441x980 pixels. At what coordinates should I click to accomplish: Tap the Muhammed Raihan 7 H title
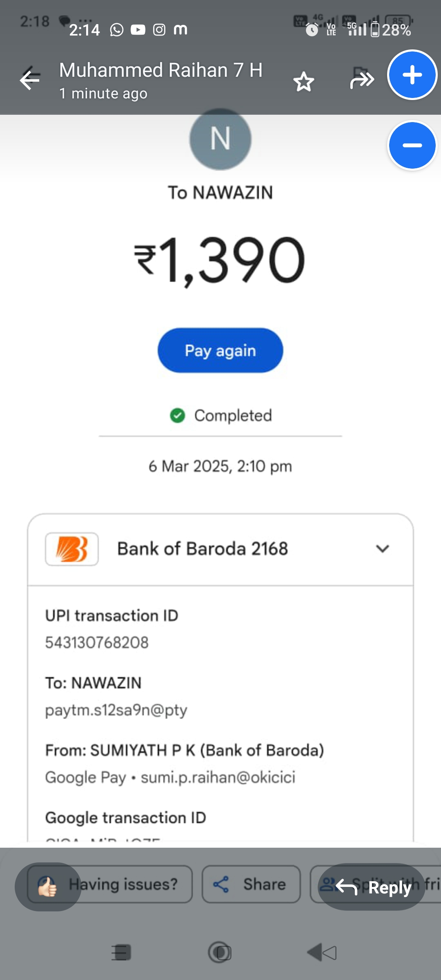[160, 70]
